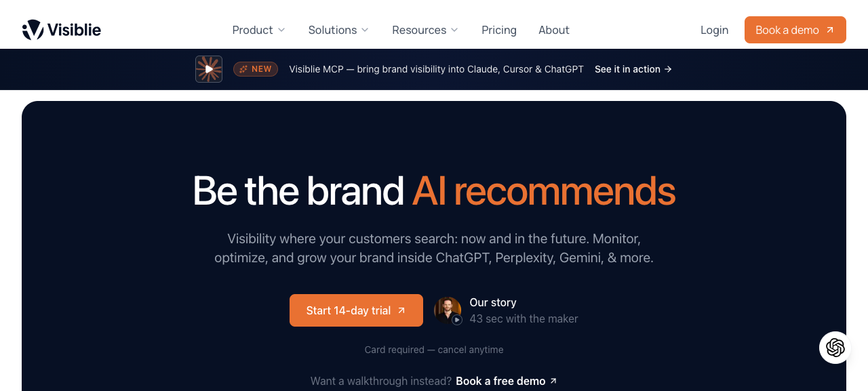Play the MCP announcement video thumbnail

tap(209, 69)
